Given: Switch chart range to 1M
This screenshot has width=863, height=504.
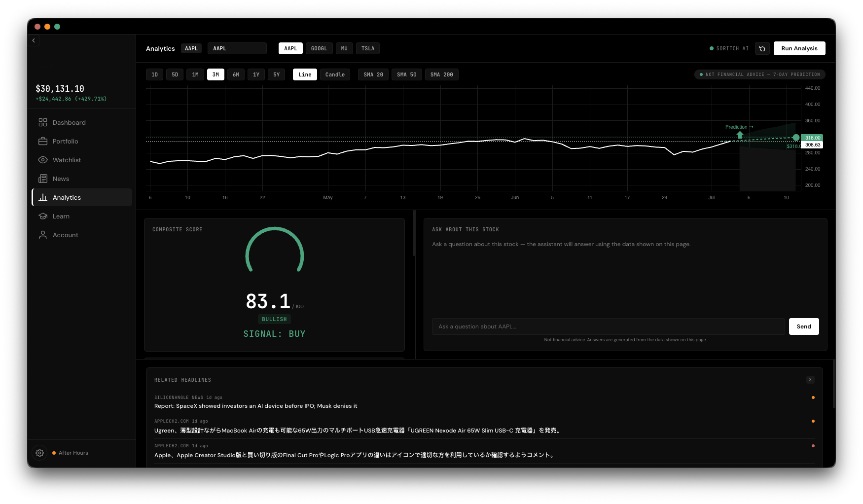Looking at the screenshot, I should pyautogui.click(x=195, y=74).
